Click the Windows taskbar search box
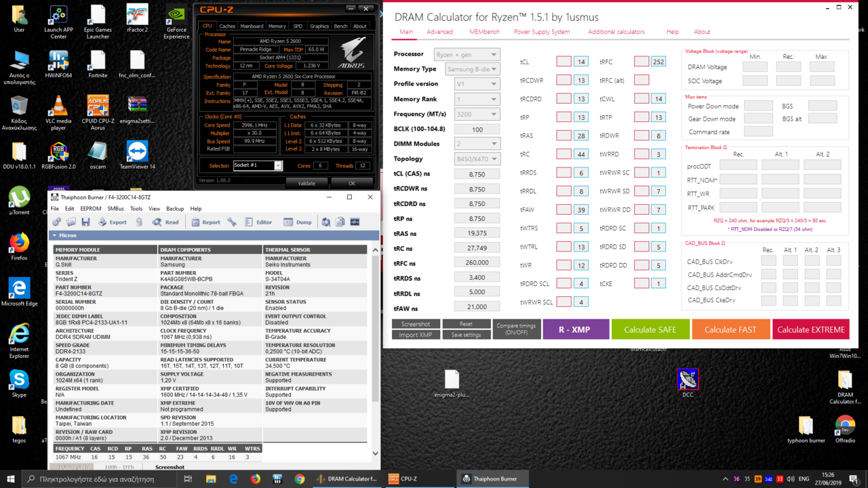868x488 pixels. 101,479
